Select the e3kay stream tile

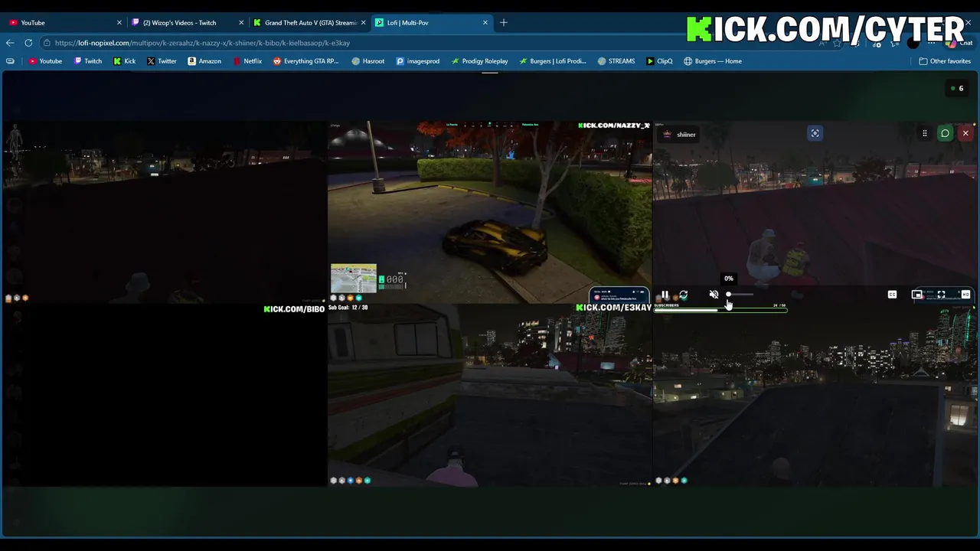point(490,395)
